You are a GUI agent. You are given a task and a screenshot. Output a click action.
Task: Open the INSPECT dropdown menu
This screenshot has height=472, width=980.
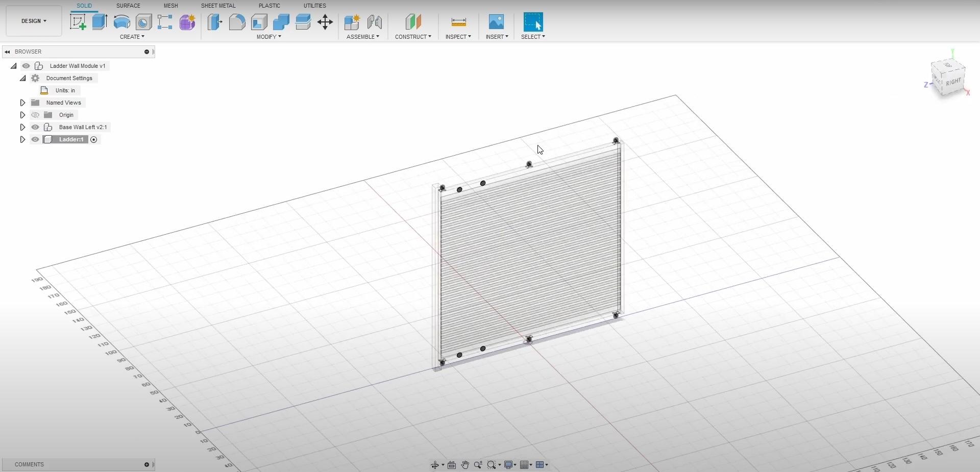458,37
